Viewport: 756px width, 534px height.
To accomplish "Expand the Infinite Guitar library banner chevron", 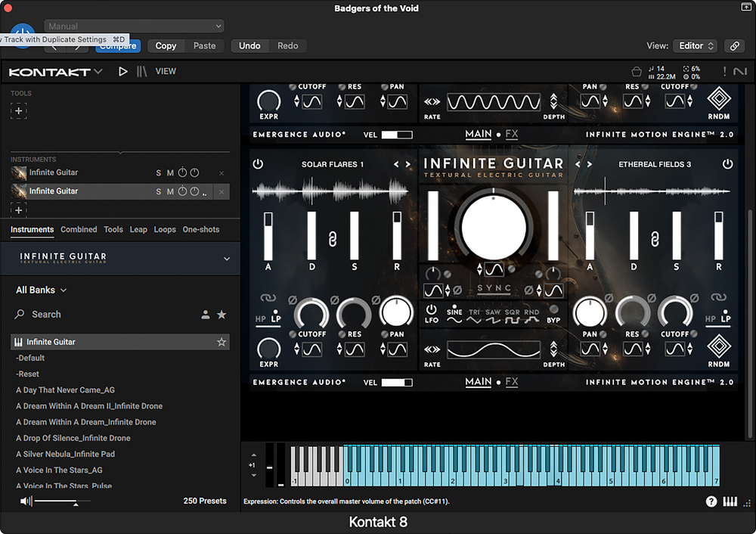I will coord(227,259).
